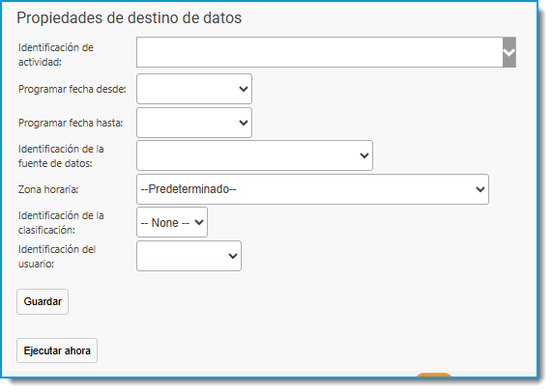Click the Guardar button

pyautogui.click(x=43, y=301)
